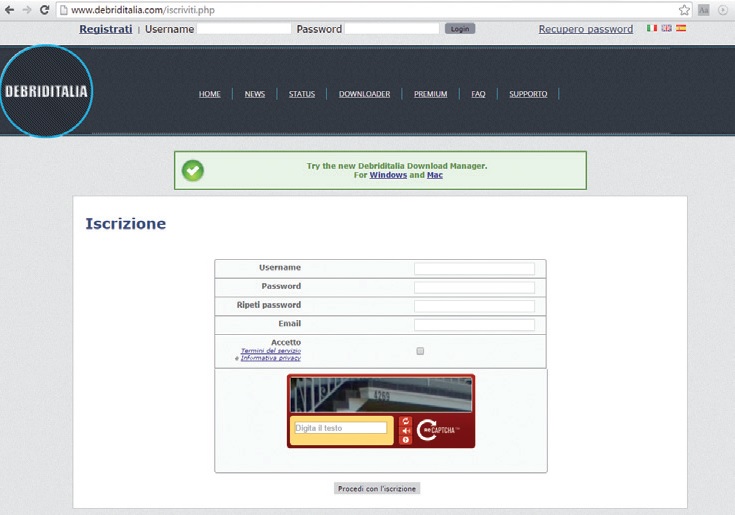
Task: Click the Iscrizione heading
Action: point(126,224)
